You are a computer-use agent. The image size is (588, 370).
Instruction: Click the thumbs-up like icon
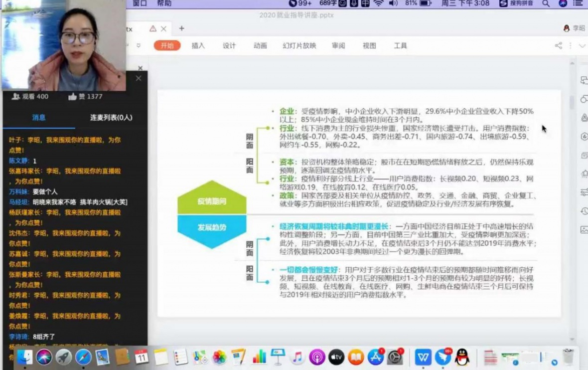[72, 97]
